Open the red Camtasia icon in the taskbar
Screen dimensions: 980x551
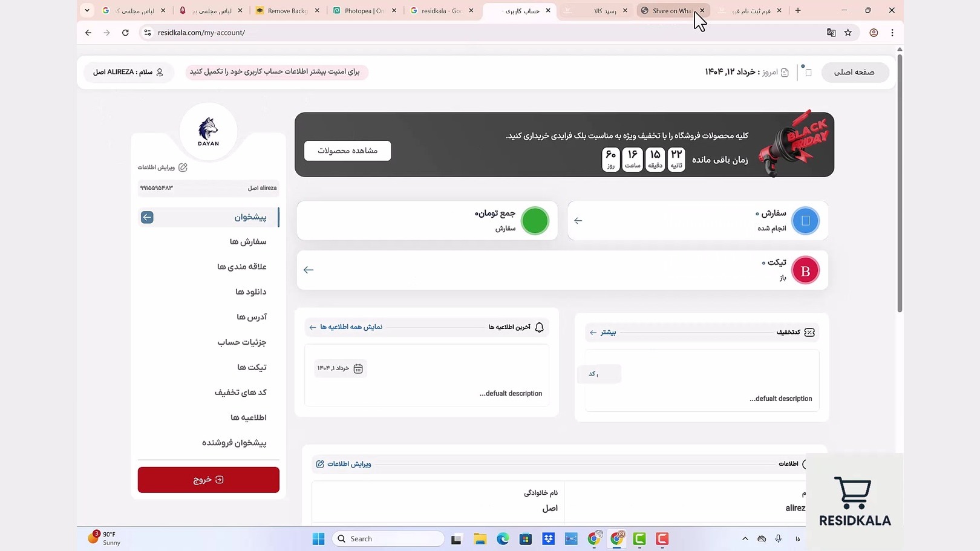pos(662,539)
